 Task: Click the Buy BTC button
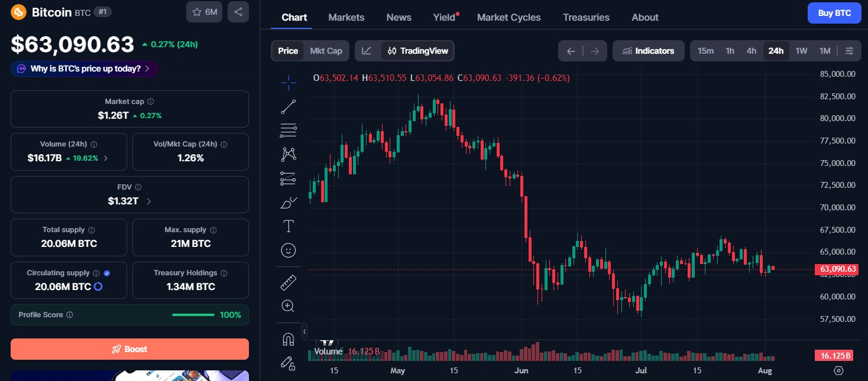834,13
